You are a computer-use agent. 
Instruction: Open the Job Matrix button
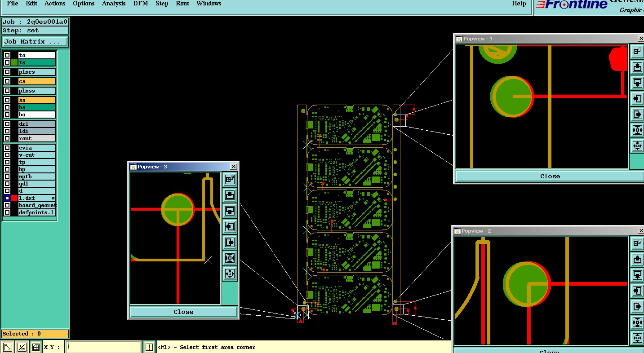coord(35,41)
